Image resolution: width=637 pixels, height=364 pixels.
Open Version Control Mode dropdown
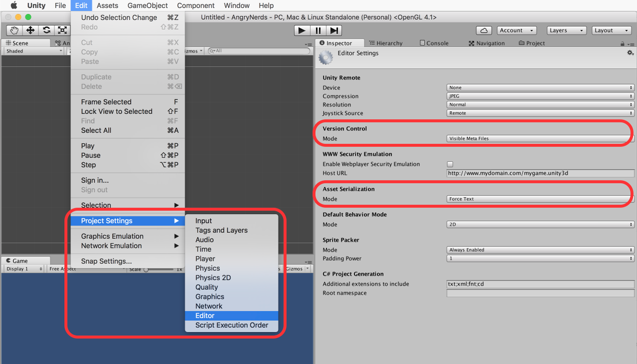540,138
